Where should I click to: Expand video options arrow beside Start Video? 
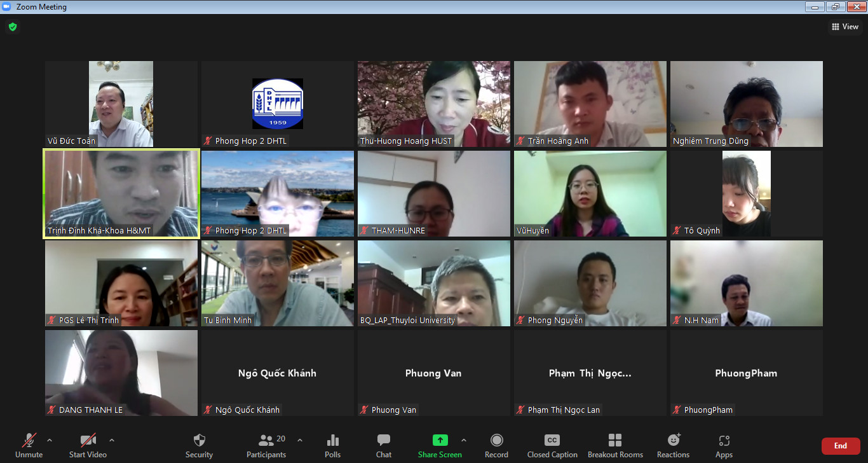[x=112, y=440]
